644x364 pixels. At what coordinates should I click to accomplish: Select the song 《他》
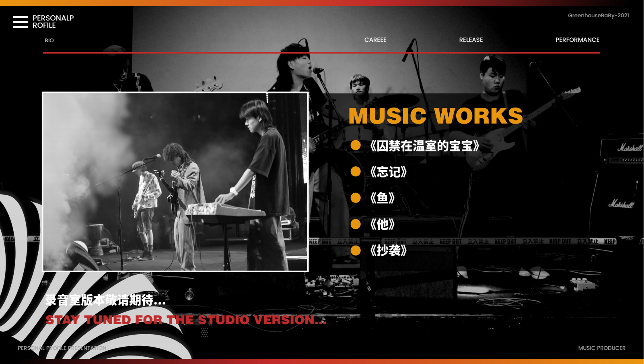tap(383, 224)
